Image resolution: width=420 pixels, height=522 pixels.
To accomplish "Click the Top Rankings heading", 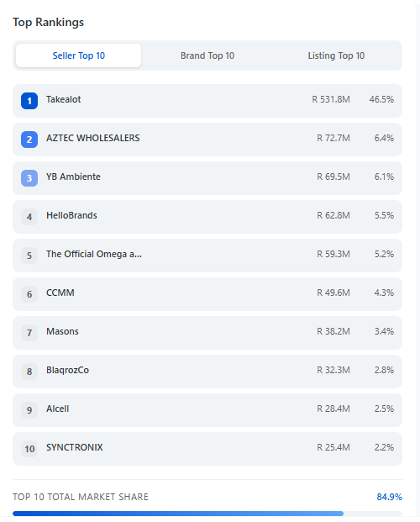I will [x=48, y=23].
